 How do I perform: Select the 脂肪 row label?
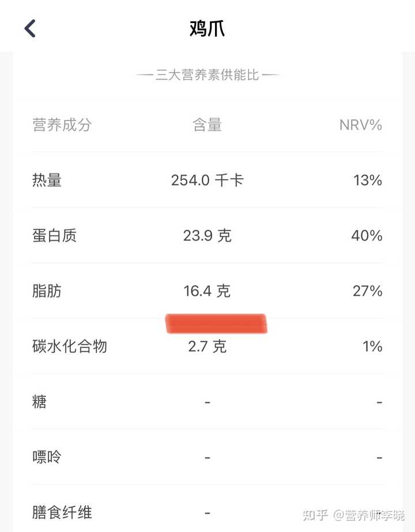point(47,291)
